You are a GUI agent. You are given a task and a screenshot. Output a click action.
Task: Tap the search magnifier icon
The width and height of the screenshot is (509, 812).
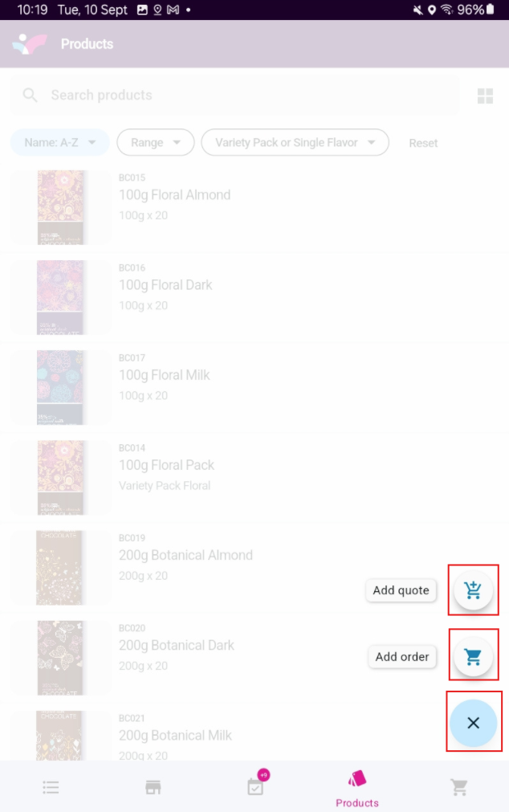pyautogui.click(x=31, y=96)
